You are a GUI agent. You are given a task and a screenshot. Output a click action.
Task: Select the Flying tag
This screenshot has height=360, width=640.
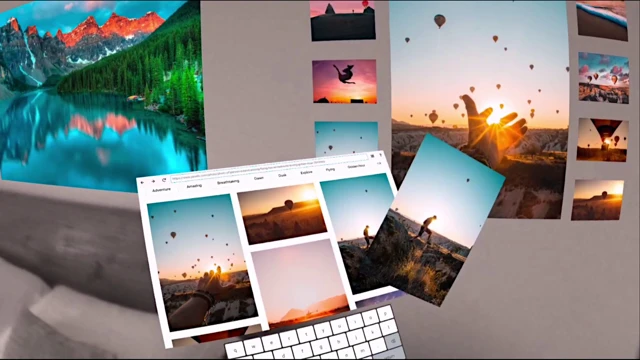330,169
